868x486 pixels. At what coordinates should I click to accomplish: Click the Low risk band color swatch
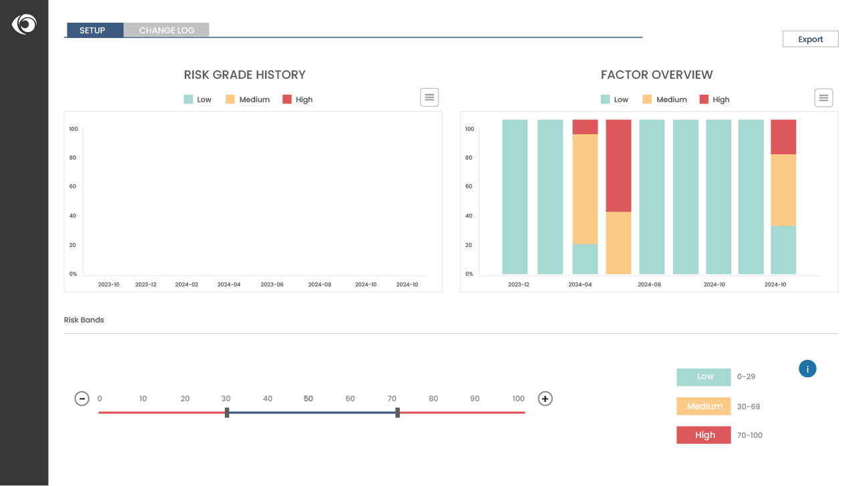[704, 377]
